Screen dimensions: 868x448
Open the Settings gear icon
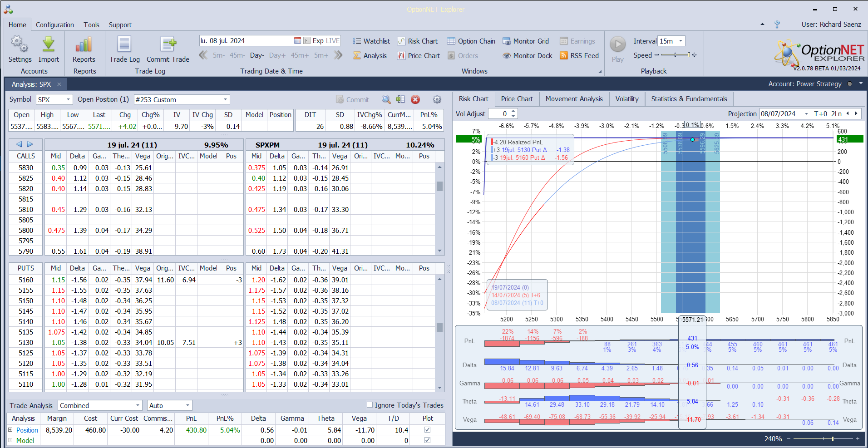click(x=20, y=44)
